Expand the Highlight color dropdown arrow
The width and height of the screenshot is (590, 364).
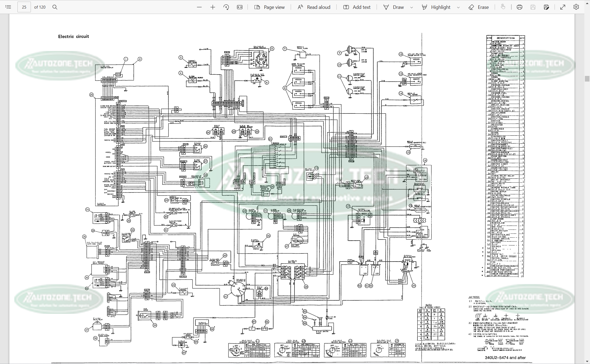pyautogui.click(x=458, y=8)
